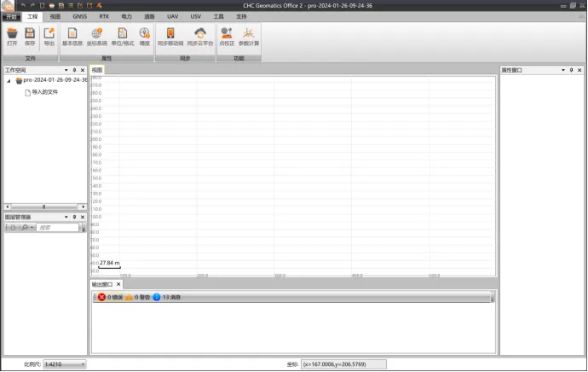Toggle auto-hide pin on 属性窗口 panel
The image size is (588, 372).
pos(571,70)
